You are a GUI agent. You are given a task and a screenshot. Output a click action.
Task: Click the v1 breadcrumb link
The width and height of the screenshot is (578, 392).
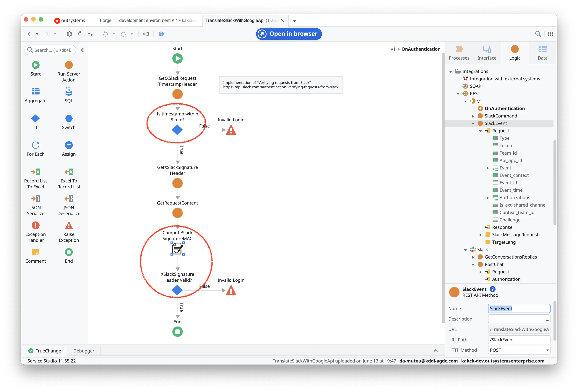(x=393, y=49)
